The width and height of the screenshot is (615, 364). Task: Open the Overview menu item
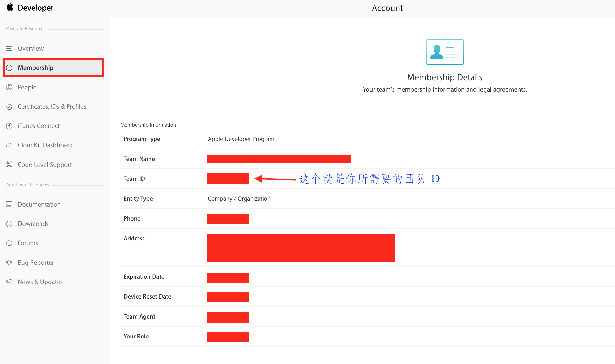pos(31,48)
